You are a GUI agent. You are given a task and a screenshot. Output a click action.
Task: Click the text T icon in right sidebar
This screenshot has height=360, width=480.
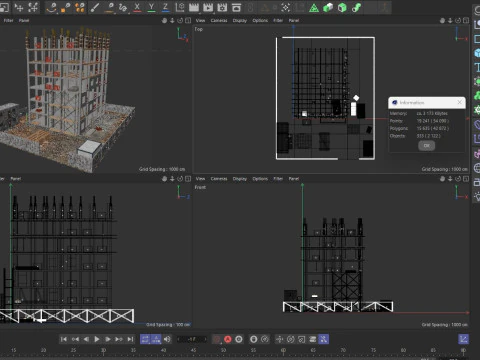coord(477,67)
